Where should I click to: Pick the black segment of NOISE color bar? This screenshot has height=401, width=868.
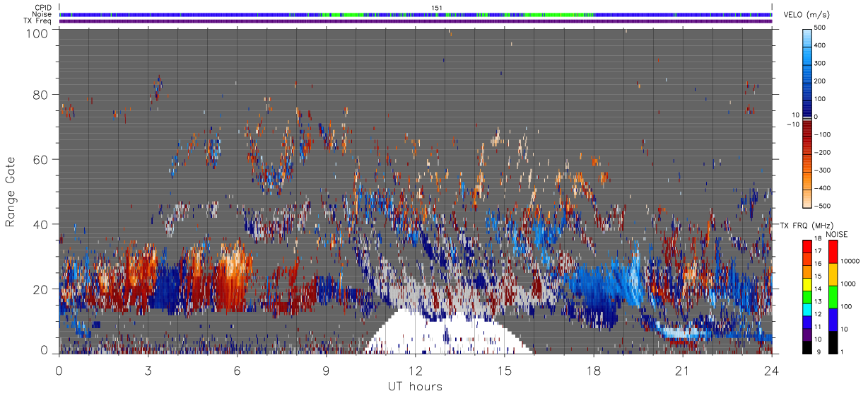(x=833, y=342)
